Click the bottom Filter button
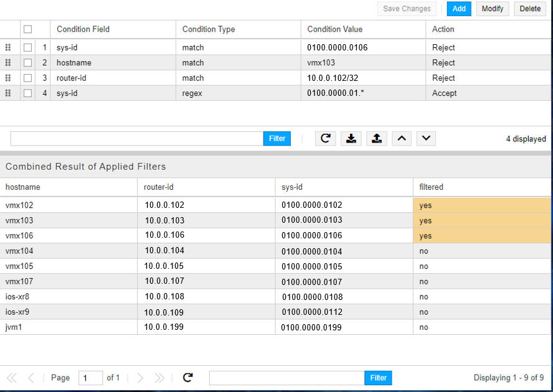Viewport: 553px width, 392px height. (378, 378)
